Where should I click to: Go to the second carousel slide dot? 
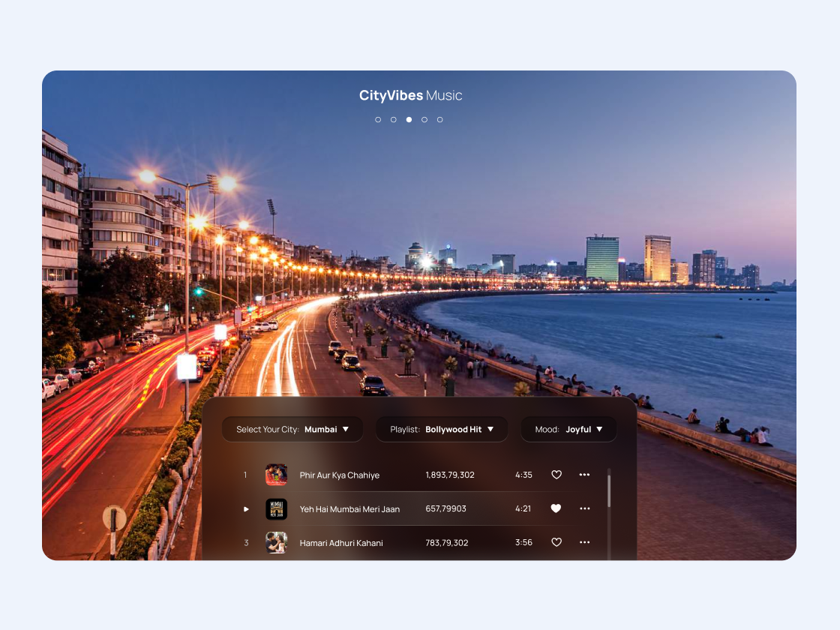click(x=394, y=119)
